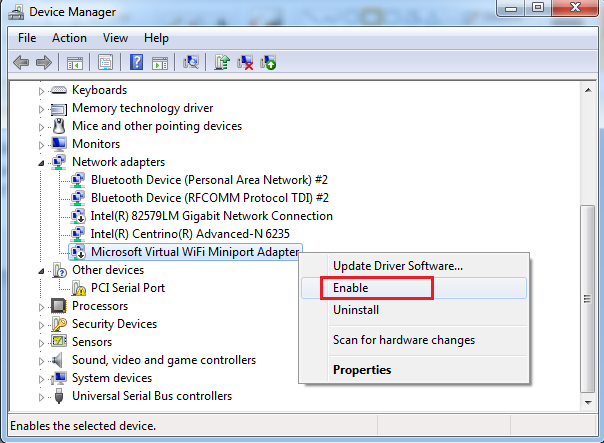Viewport: 604px width, 443px height.
Task: Click the System devices computer icon
Action: [59, 378]
